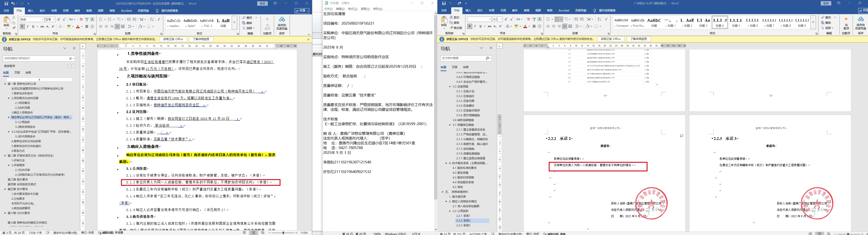Click 选择 dropdown in right Word ribbon

827,28
